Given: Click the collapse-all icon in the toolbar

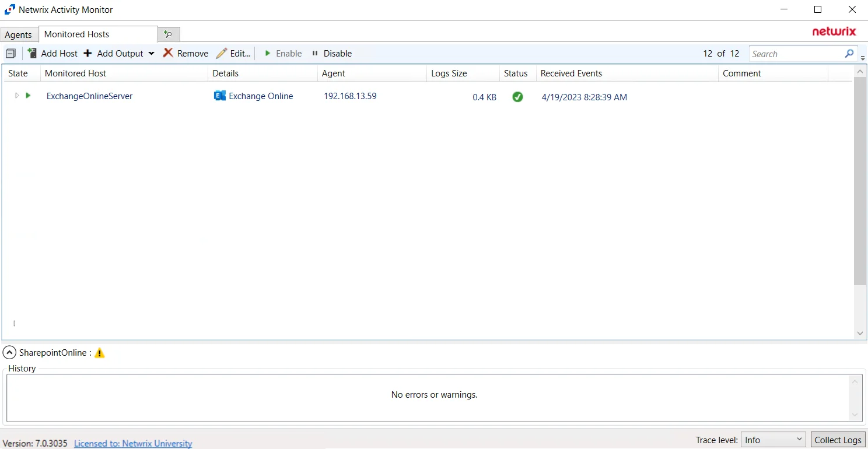Looking at the screenshot, I should pos(10,54).
